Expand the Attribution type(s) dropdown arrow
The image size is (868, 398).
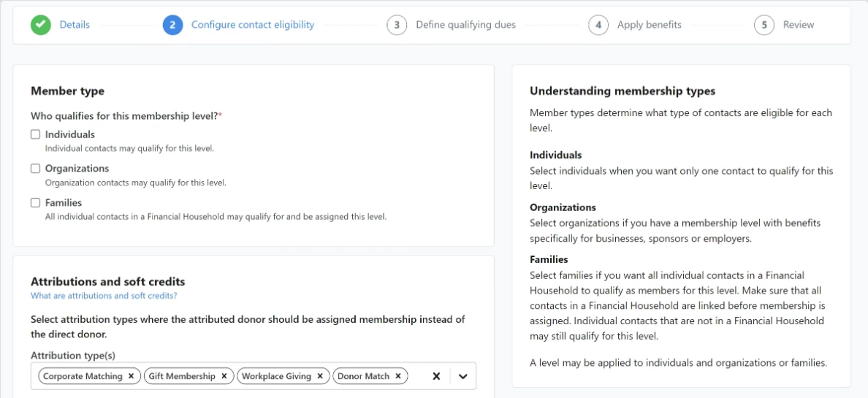(463, 376)
